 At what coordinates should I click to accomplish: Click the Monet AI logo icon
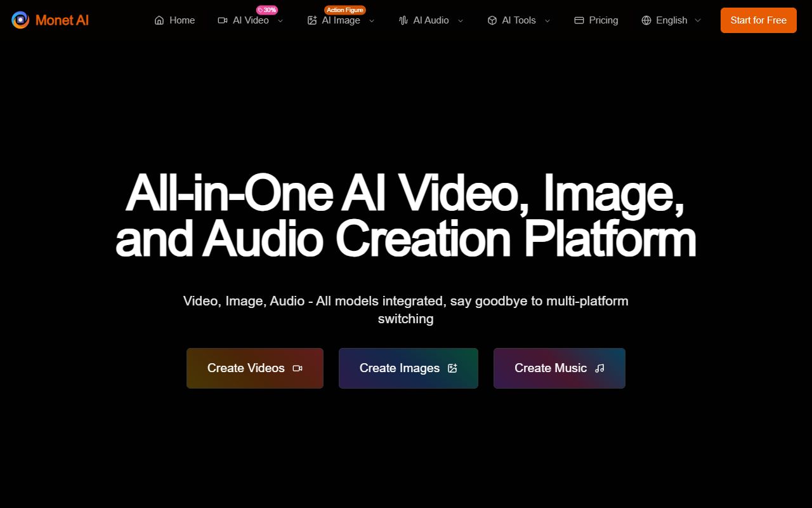pyautogui.click(x=20, y=20)
